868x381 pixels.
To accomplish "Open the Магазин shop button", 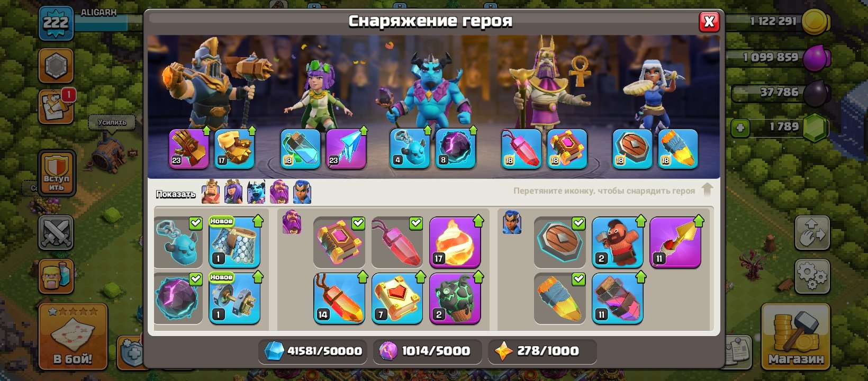I will click(x=795, y=337).
